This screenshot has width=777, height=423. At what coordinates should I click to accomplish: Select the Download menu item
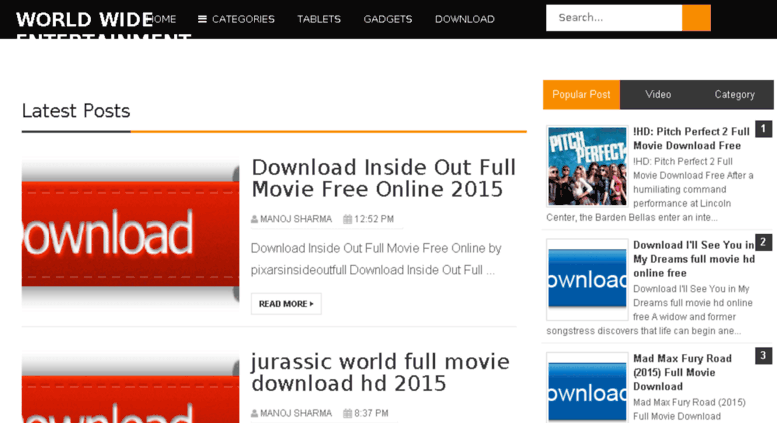pos(464,19)
